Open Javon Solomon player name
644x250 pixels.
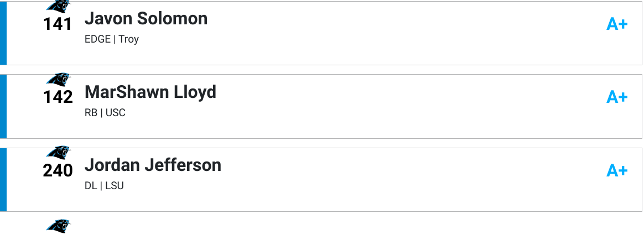(146, 18)
